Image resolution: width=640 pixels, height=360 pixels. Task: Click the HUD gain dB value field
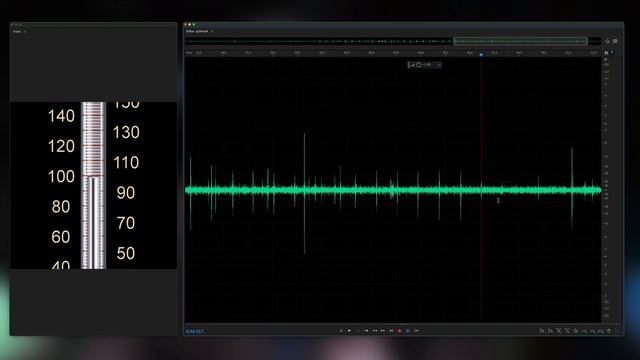click(427, 64)
